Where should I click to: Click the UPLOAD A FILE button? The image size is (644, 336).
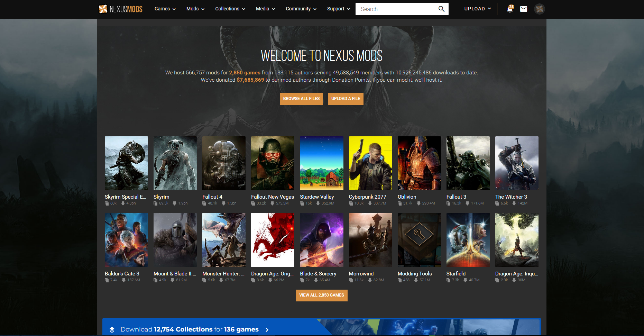[346, 99]
